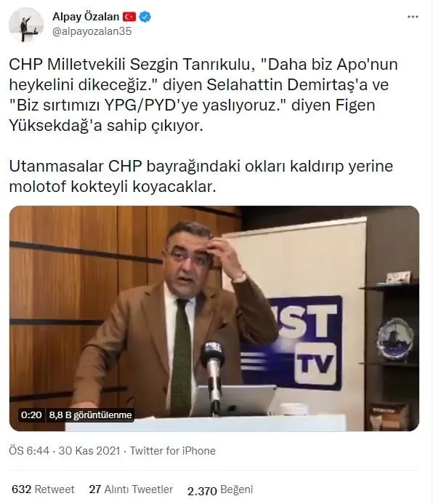Open the Twitter for iPhone source link

(x=173, y=451)
